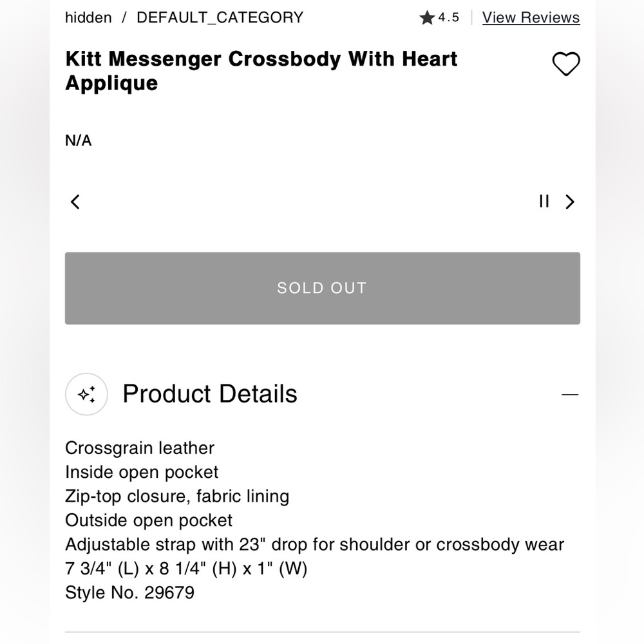Advance to next carousel slide
644x644 pixels.
(x=569, y=202)
